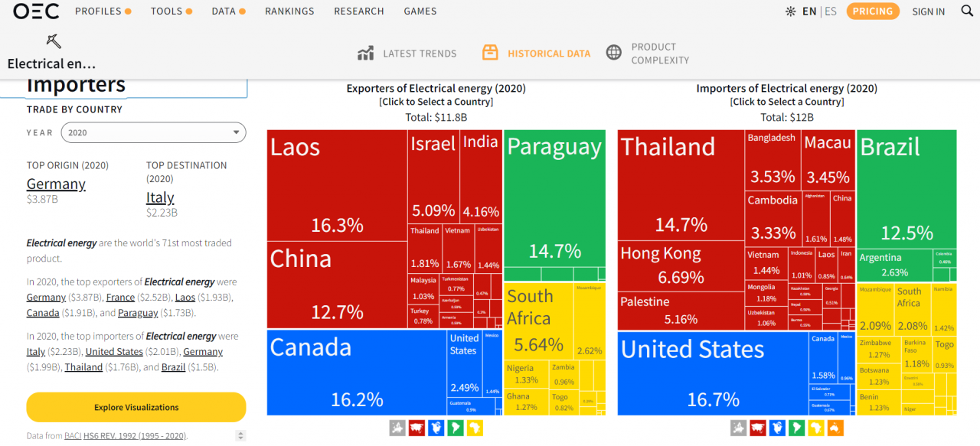This screenshot has width=980, height=446.
Task: Select Zimbabwe 1.27% importer cell
Action: 879,349
